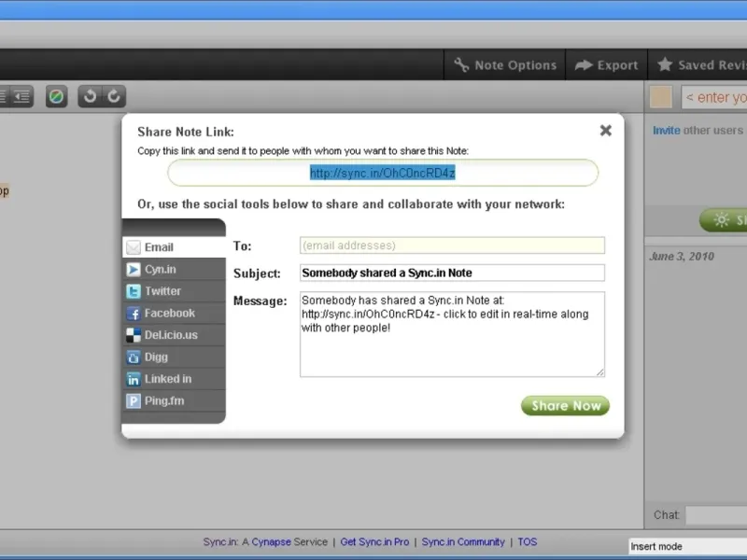Close the Share Note Link dialog
747x560 pixels.
(605, 130)
